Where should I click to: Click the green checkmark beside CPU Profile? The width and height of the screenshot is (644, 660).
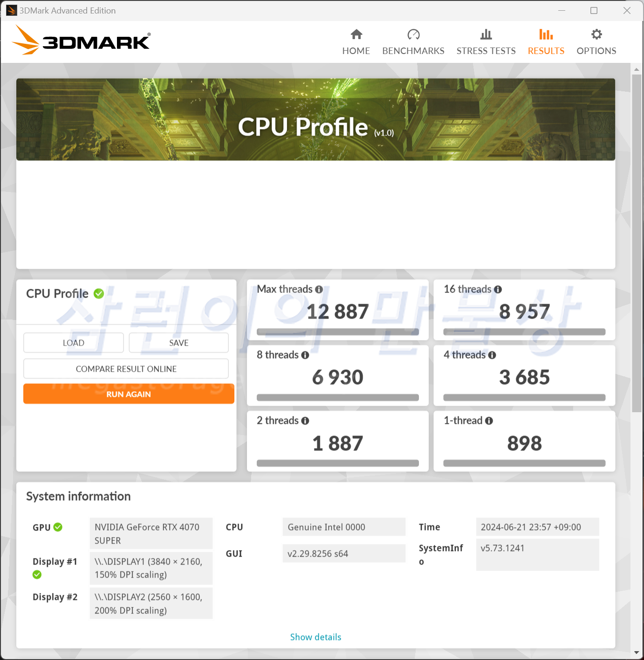pyautogui.click(x=99, y=293)
